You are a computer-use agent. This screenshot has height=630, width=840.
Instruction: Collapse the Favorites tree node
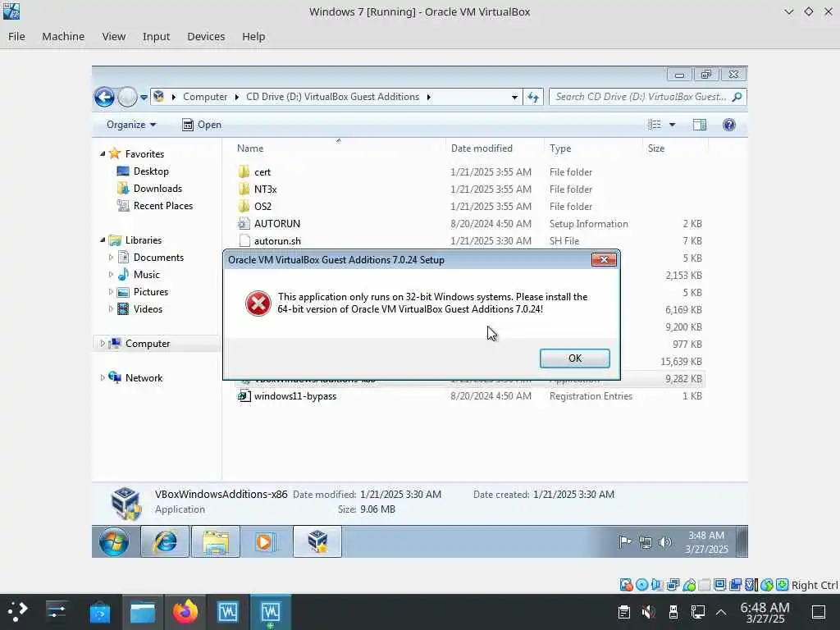(x=103, y=153)
